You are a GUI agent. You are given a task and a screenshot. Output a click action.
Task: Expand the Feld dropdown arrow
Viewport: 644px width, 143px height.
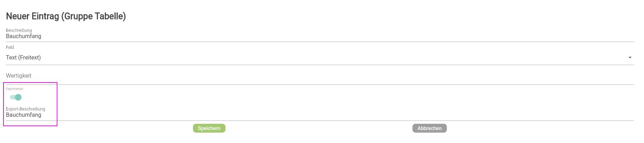pyautogui.click(x=630, y=58)
